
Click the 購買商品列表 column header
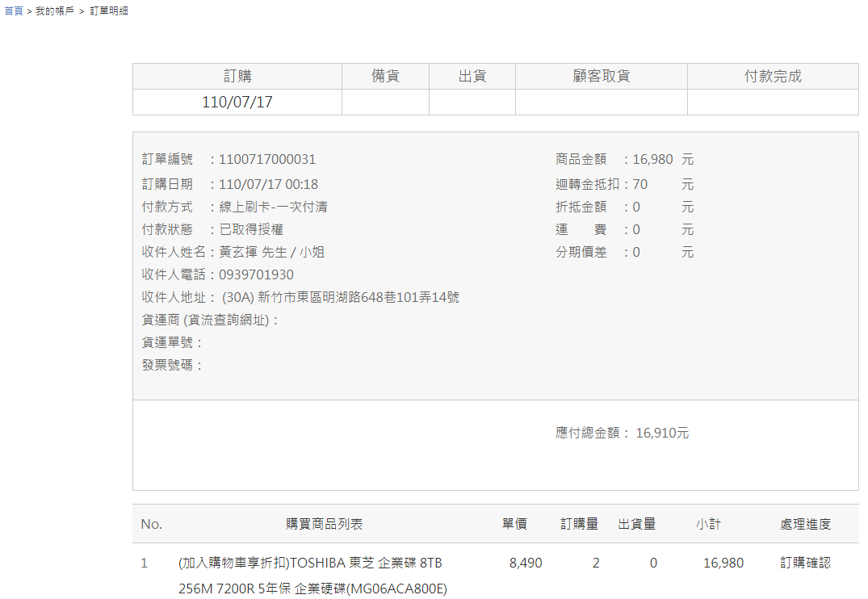[325, 524]
